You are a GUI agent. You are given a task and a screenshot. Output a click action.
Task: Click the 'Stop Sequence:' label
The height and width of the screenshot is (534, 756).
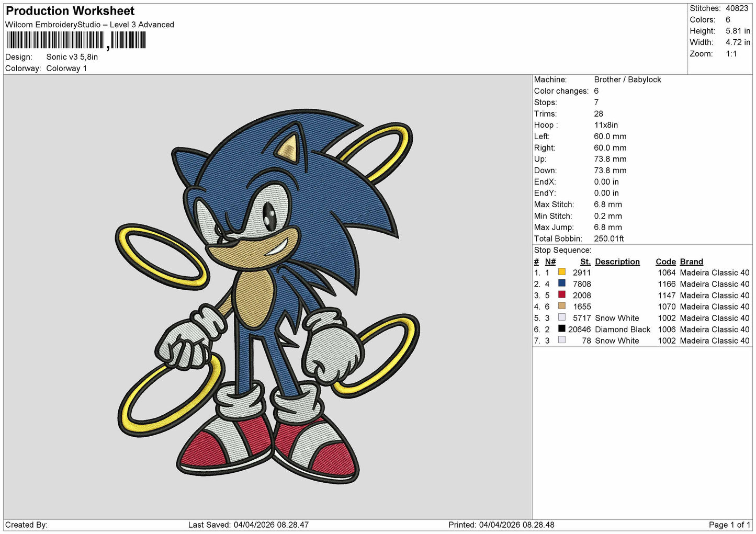[x=562, y=250]
